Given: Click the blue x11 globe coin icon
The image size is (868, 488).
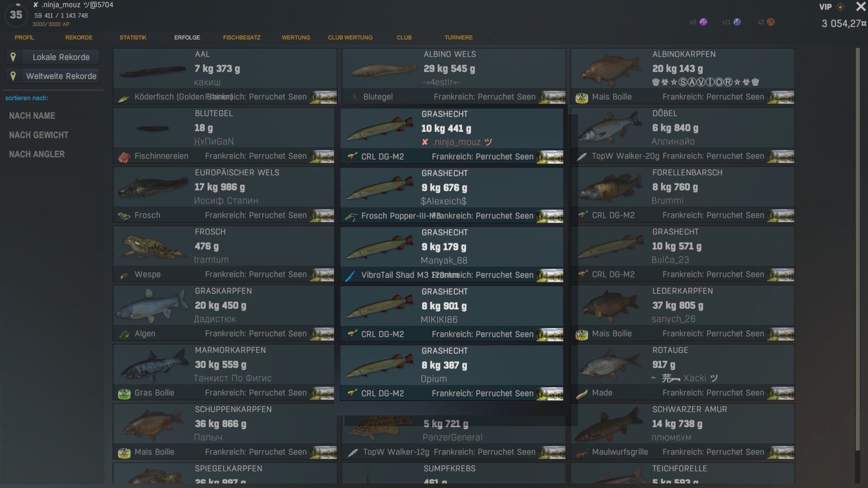Looking at the screenshot, I should tap(737, 22).
